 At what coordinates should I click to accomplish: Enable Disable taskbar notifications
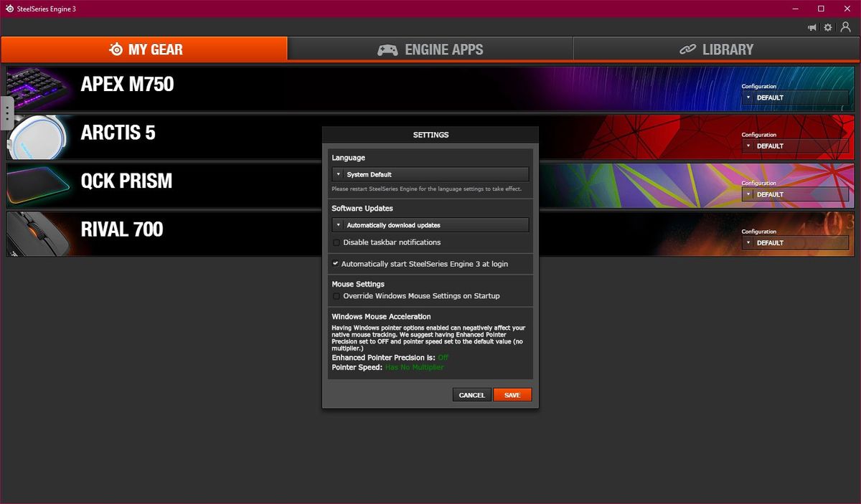coord(336,242)
